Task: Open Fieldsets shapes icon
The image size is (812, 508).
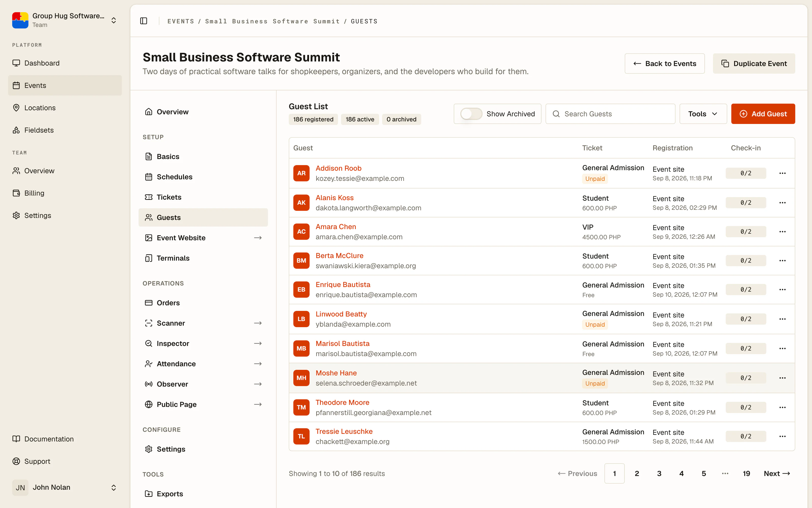Action: coord(16,130)
